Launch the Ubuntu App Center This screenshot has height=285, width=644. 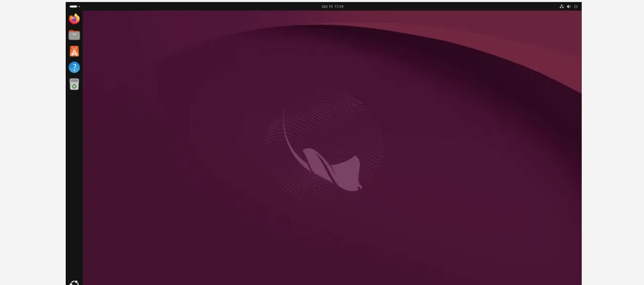click(74, 51)
